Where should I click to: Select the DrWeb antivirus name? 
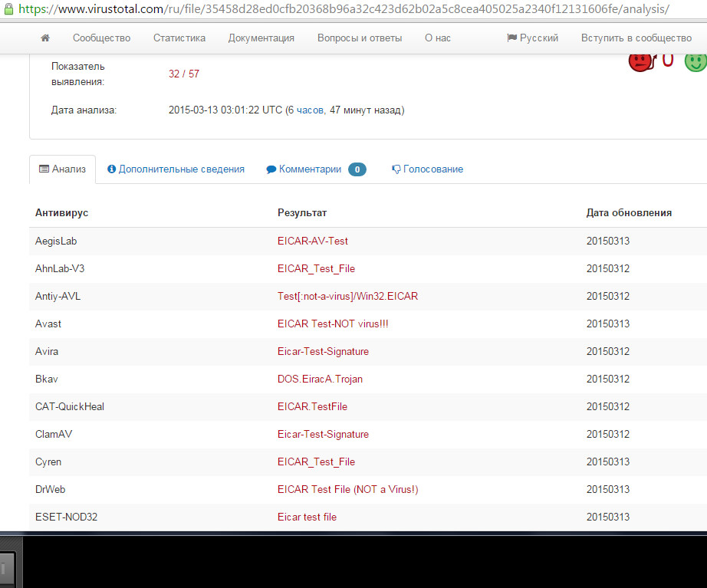(x=50, y=490)
